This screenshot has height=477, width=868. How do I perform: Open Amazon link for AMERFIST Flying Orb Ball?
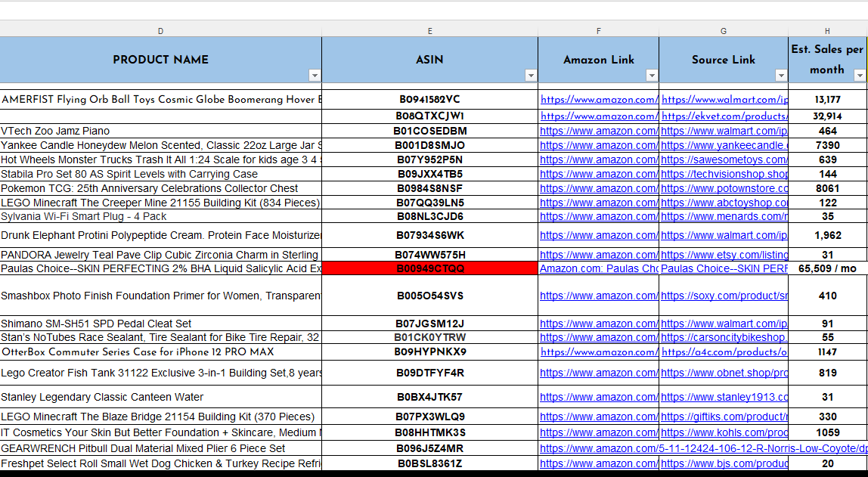(x=600, y=100)
